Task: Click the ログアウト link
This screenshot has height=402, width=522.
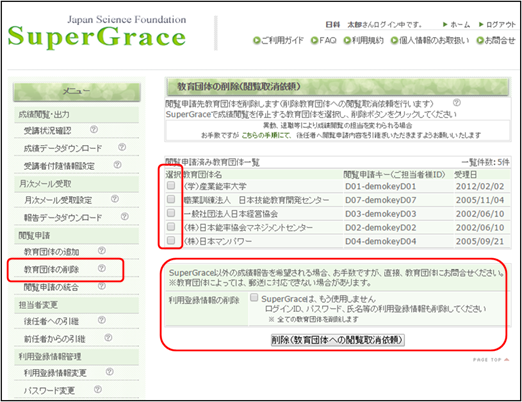Action: (x=497, y=25)
